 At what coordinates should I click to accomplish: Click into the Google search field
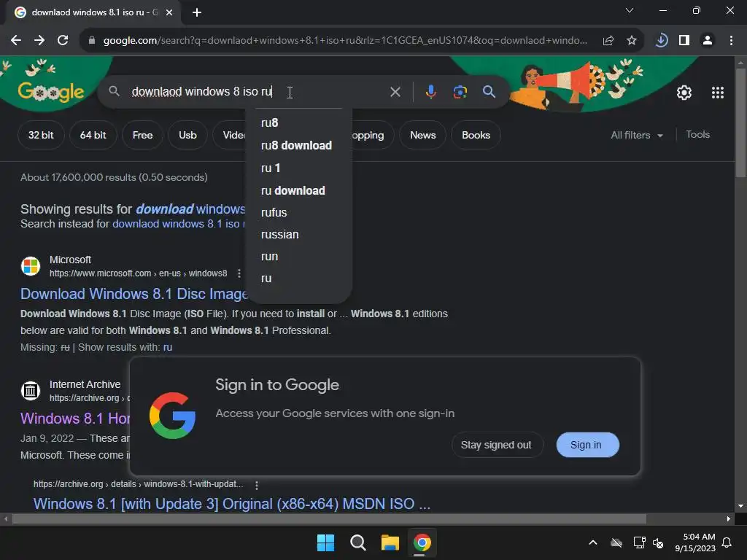click(x=258, y=91)
